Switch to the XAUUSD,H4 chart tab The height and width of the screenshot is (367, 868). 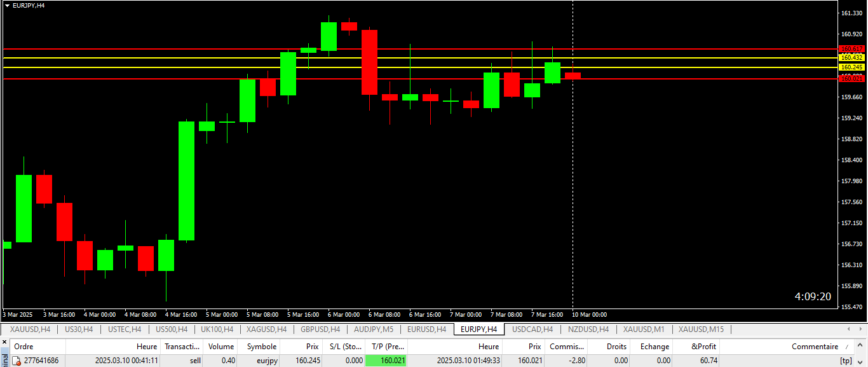point(30,329)
